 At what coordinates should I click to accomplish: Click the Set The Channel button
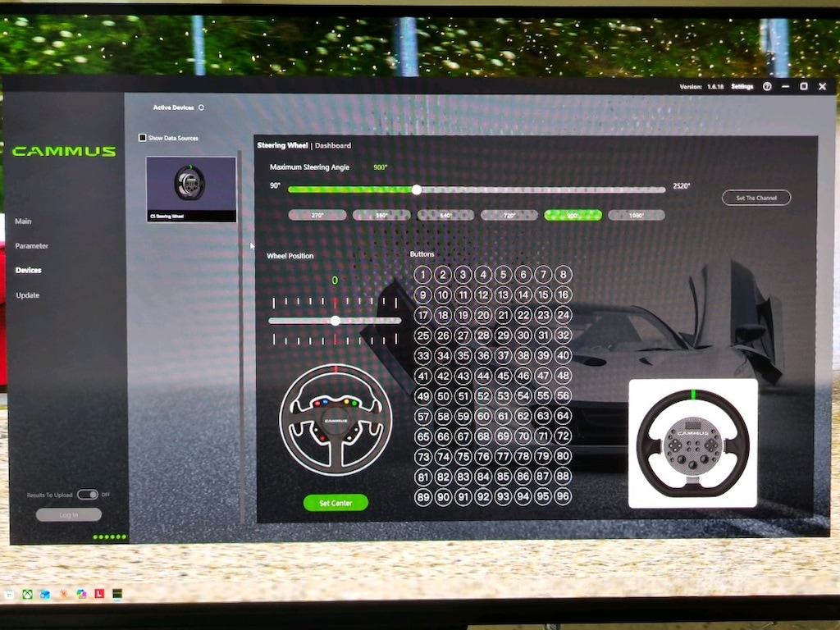(756, 198)
